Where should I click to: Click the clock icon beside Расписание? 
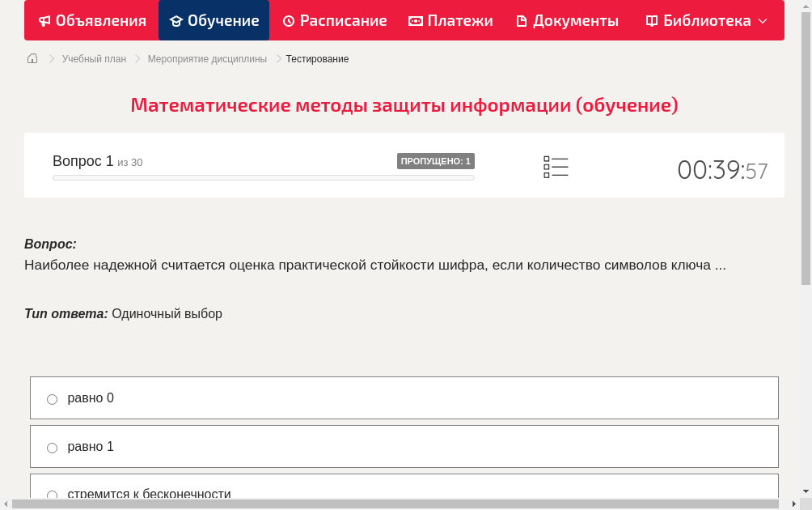pyautogui.click(x=288, y=20)
